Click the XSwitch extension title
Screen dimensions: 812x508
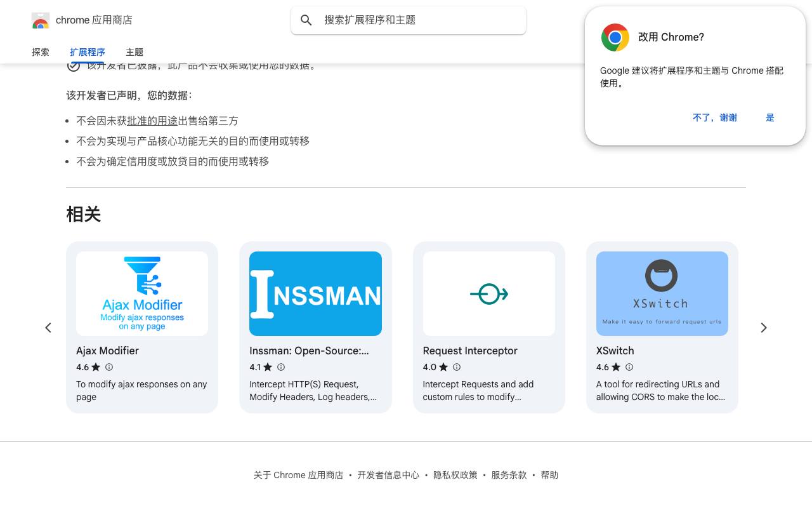click(x=615, y=351)
